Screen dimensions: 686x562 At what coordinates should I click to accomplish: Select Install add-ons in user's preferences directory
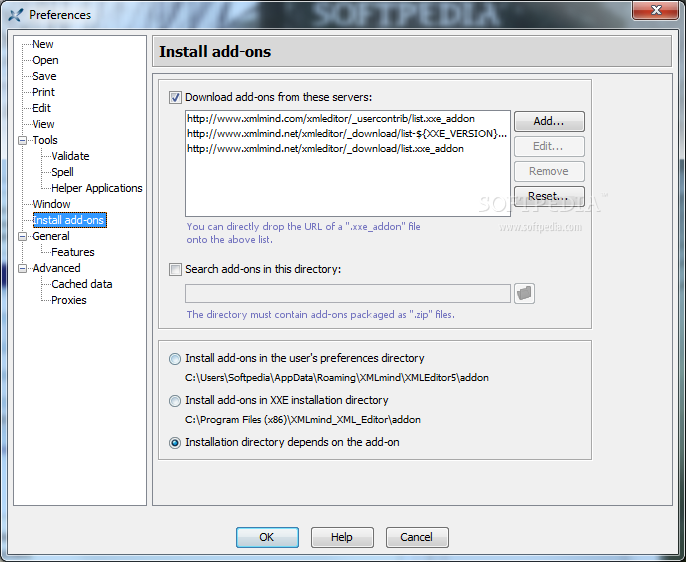pos(175,359)
